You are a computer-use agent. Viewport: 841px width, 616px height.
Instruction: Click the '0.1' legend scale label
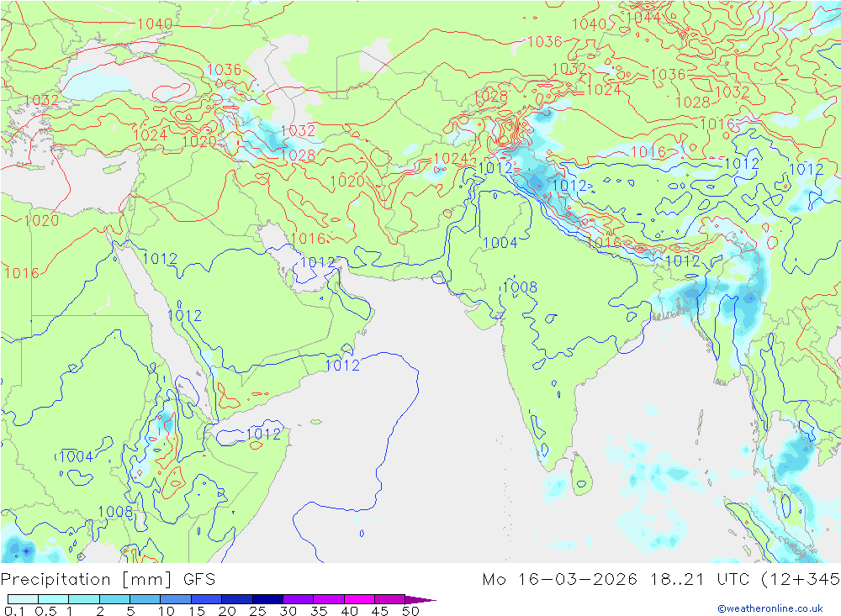coord(14,611)
